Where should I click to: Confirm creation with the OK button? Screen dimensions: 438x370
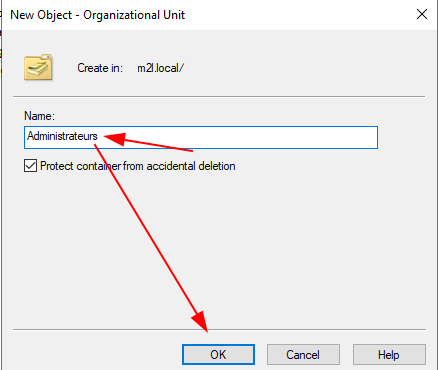pos(218,355)
